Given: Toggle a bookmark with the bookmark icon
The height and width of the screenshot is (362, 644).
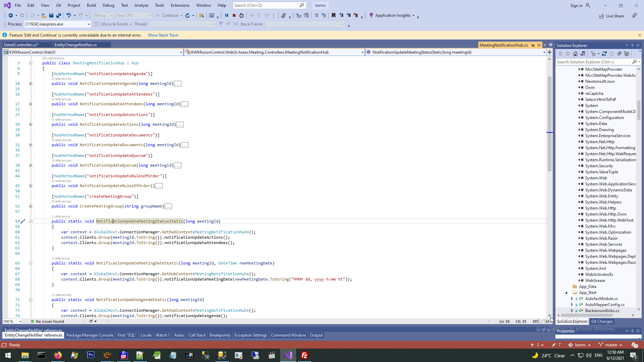Looking at the screenshot, I should (333, 15).
